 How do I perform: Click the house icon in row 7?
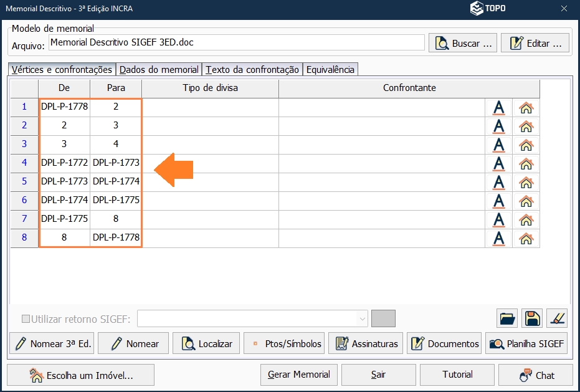click(526, 220)
